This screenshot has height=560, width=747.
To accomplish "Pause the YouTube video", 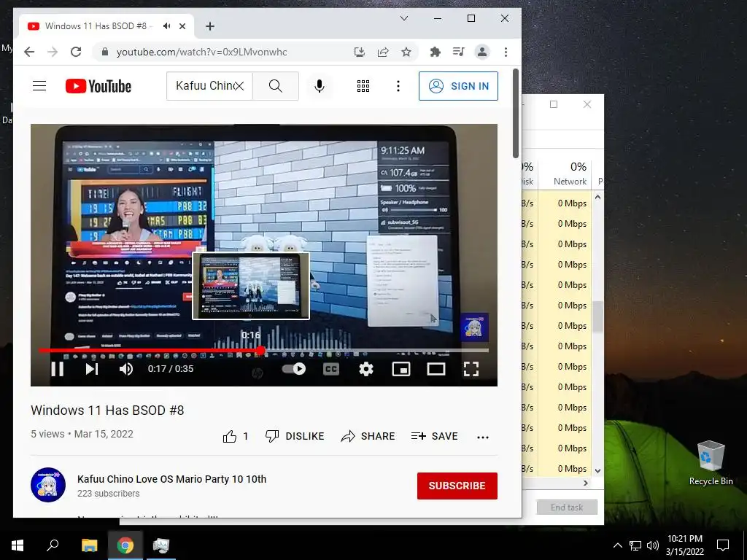I will [x=57, y=369].
